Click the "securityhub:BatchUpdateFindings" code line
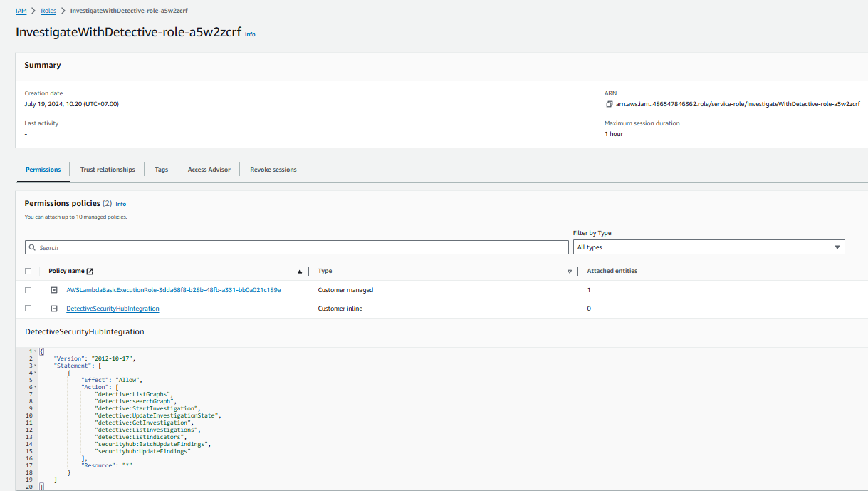Screen dimensions: 868x491 point(154,444)
